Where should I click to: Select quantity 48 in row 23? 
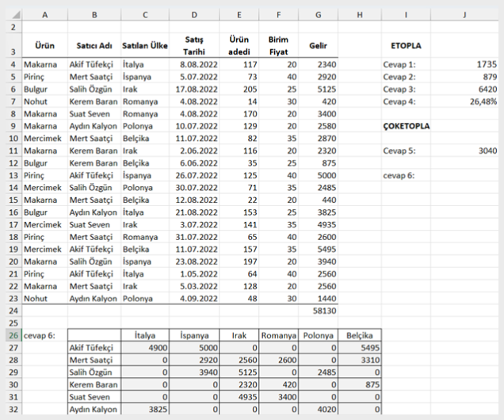coord(239,299)
